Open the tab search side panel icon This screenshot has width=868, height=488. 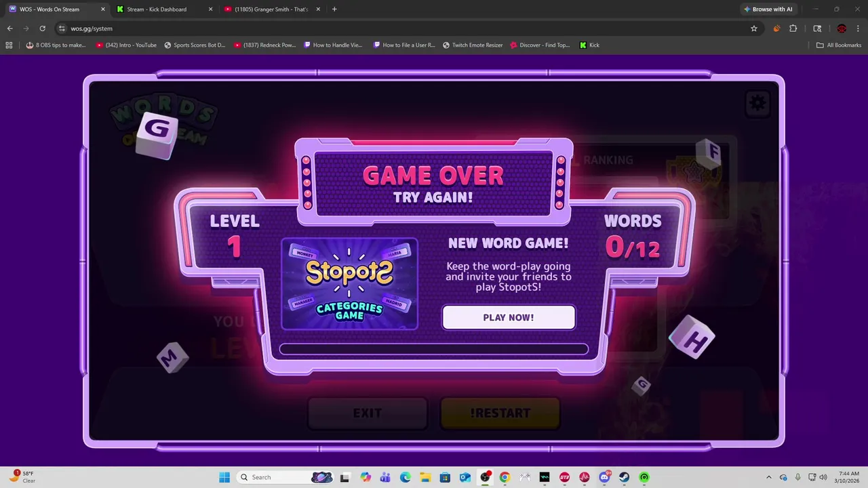click(817, 28)
